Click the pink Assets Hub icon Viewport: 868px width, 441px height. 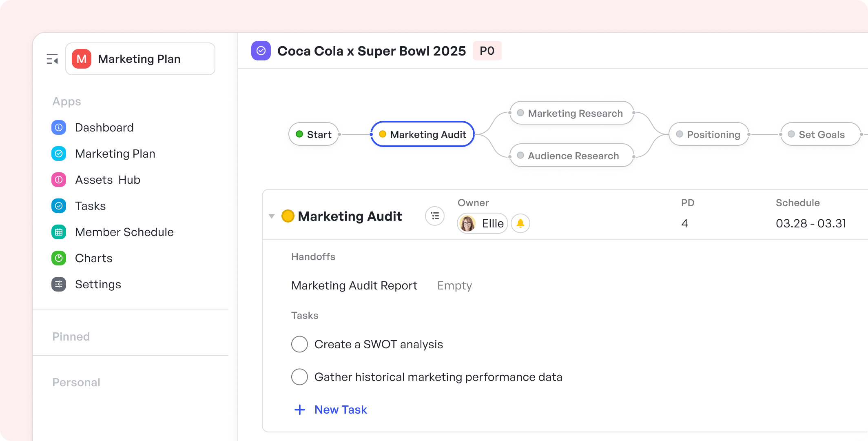pyautogui.click(x=59, y=180)
